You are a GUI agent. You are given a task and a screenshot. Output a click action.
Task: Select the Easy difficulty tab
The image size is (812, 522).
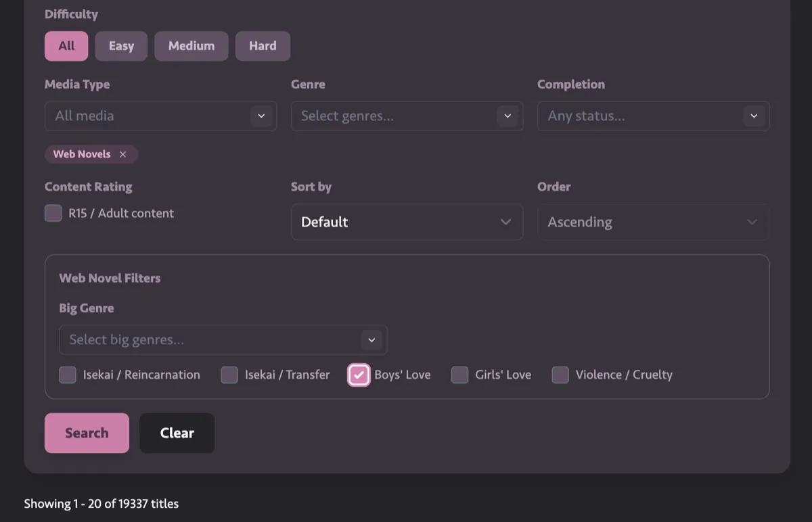point(121,46)
